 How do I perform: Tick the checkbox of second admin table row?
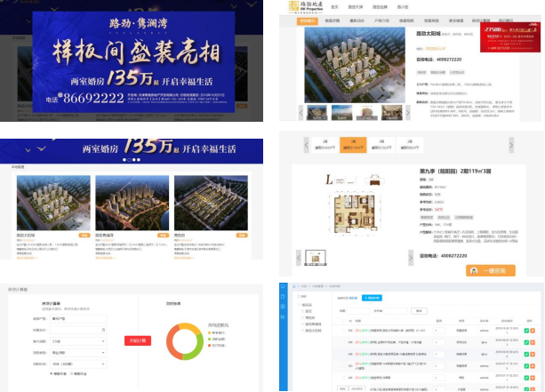pyautogui.click(x=344, y=342)
